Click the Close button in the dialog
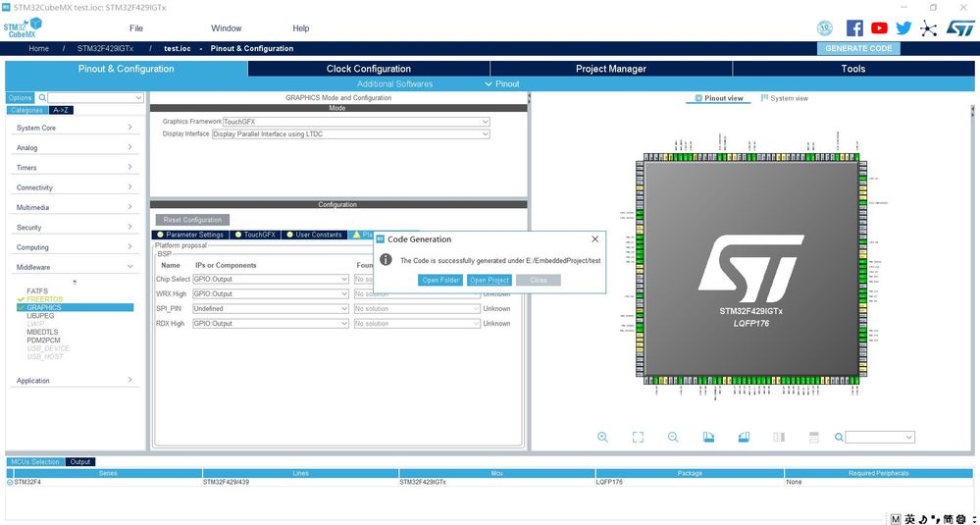 [x=539, y=280]
